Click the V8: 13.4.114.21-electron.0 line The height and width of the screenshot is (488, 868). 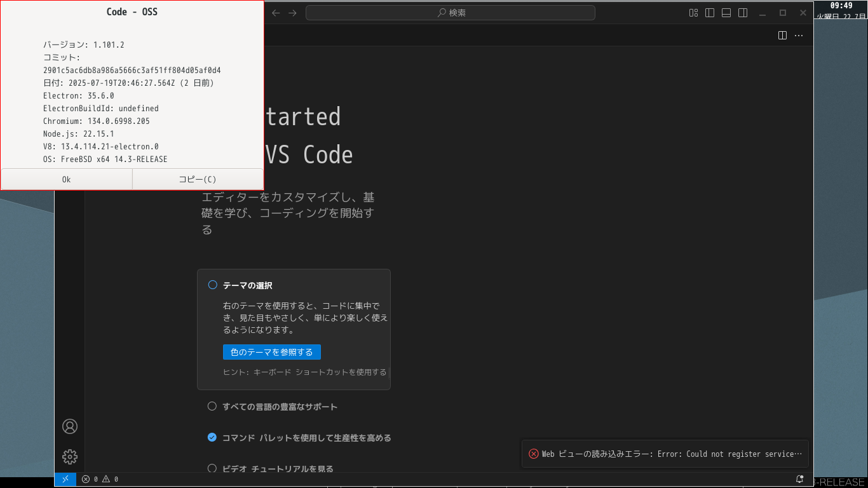(x=101, y=146)
